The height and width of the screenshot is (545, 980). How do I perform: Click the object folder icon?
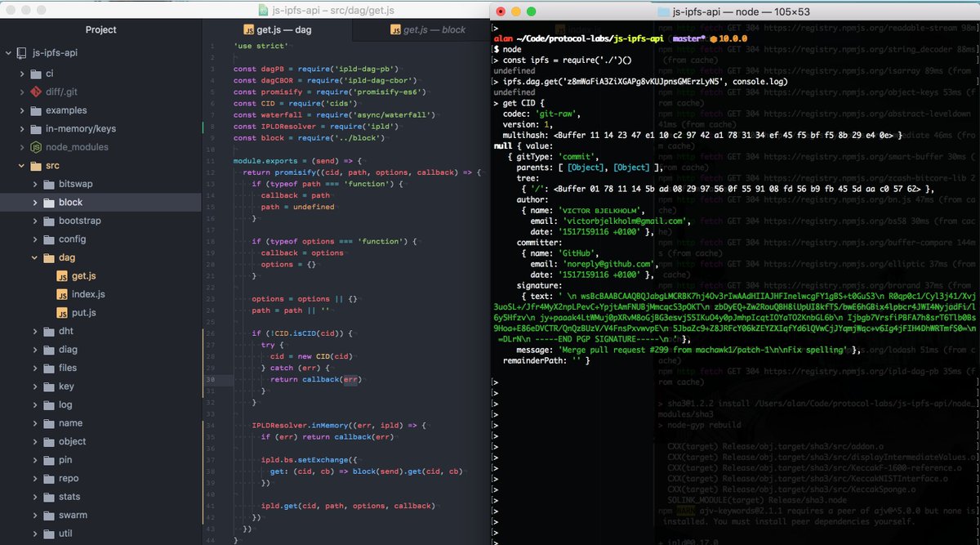point(49,441)
